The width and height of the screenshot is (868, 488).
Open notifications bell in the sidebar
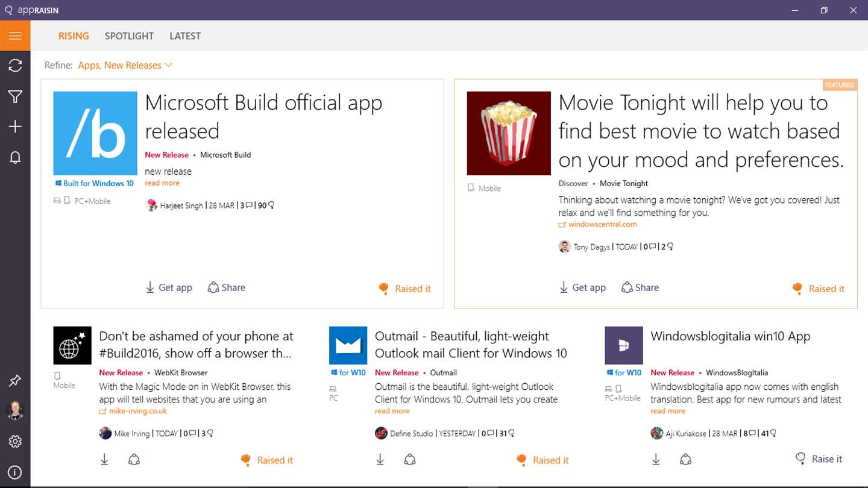click(15, 157)
